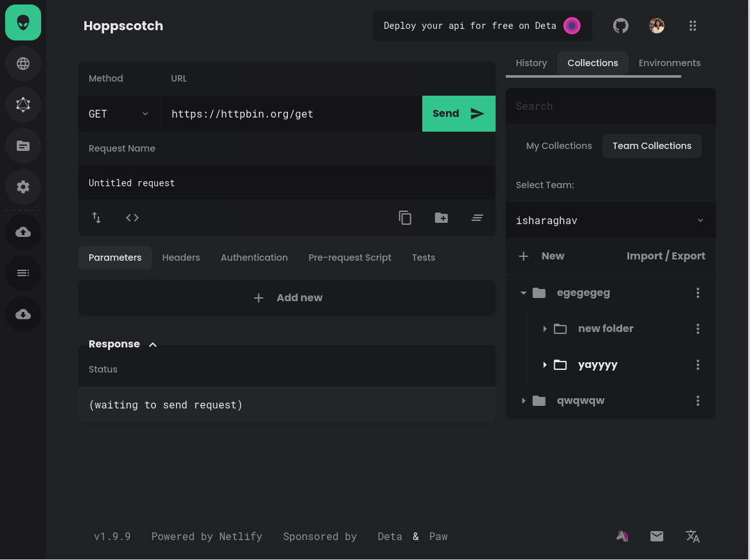Click the clear-all lines icon

[x=478, y=218]
